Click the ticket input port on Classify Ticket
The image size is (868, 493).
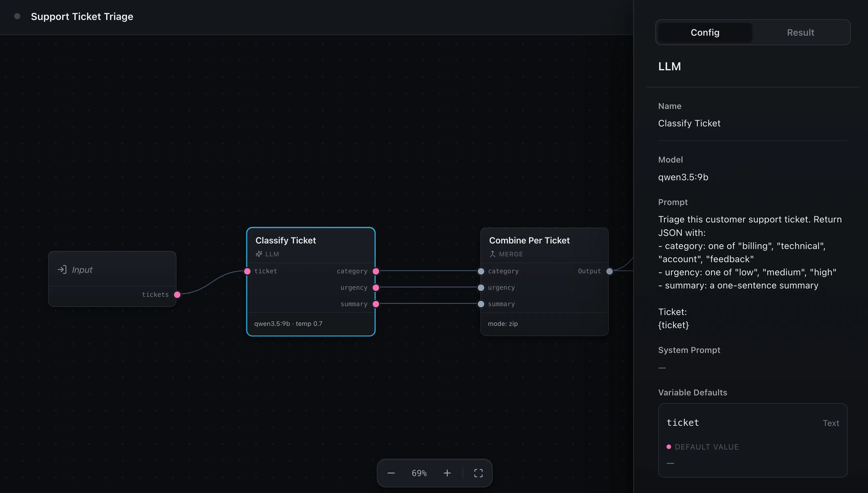pyautogui.click(x=247, y=271)
